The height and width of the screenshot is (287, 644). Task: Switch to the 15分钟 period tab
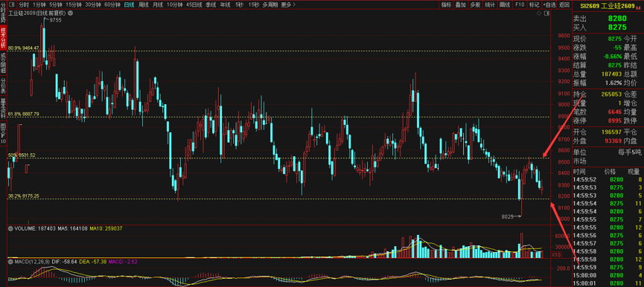[74, 5]
